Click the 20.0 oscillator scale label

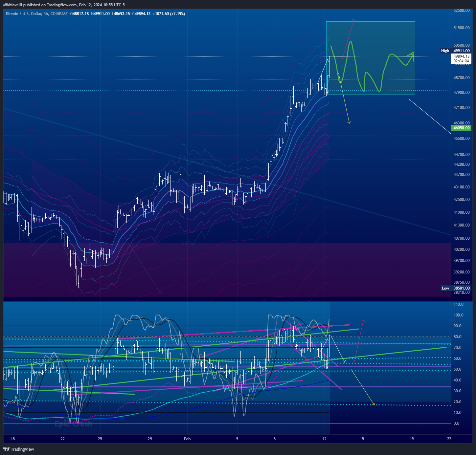[457, 402]
